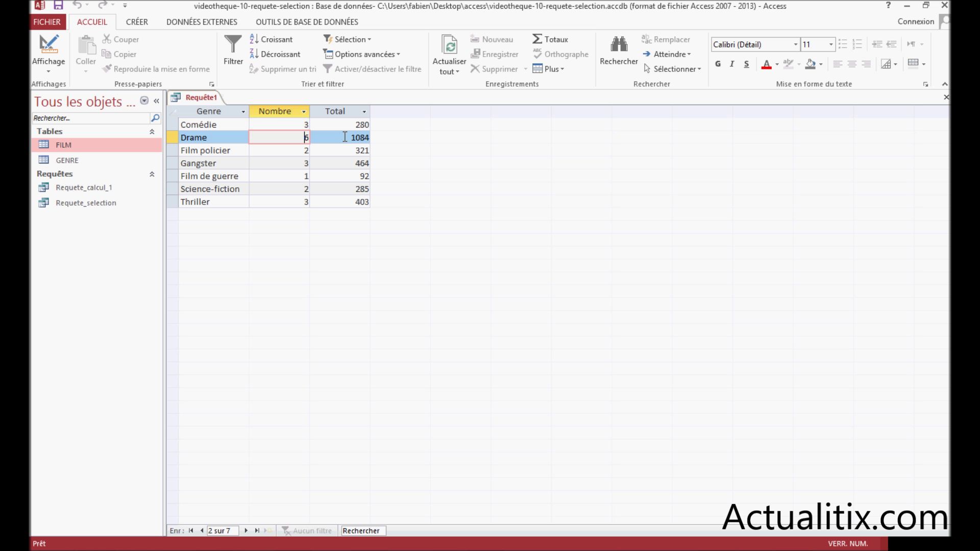Open font name Calibri dropdown

tap(795, 44)
